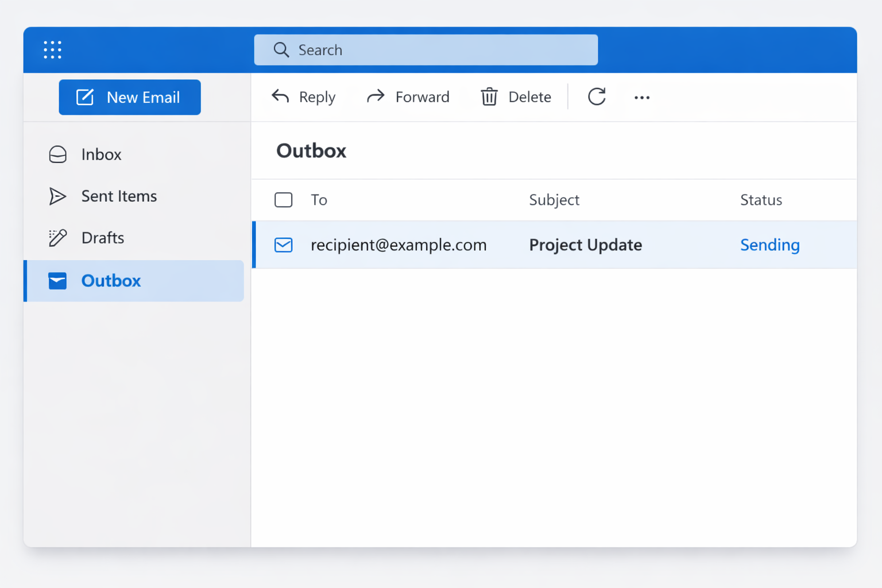882x588 pixels.
Task: Reply to the selected email
Action: click(x=303, y=97)
